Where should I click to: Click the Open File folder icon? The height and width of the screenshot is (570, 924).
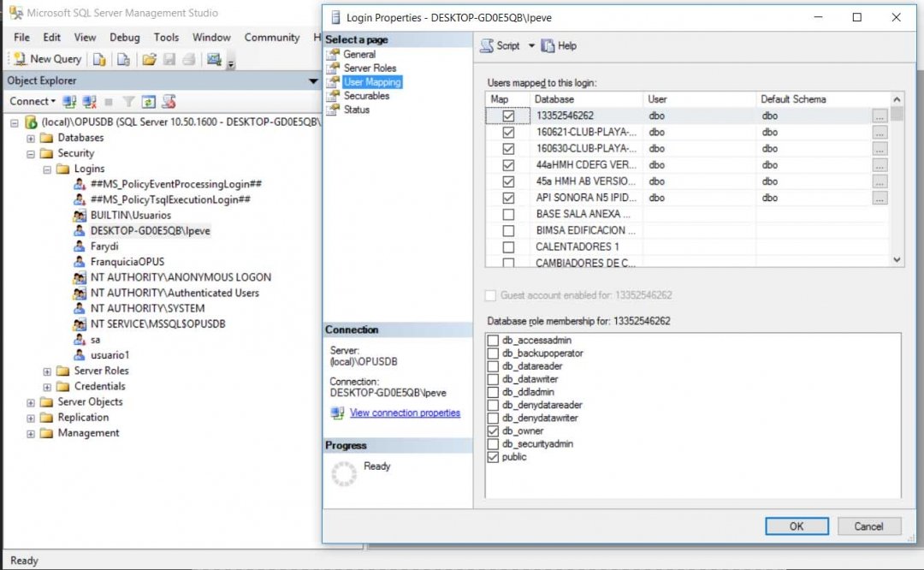click(x=149, y=59)
